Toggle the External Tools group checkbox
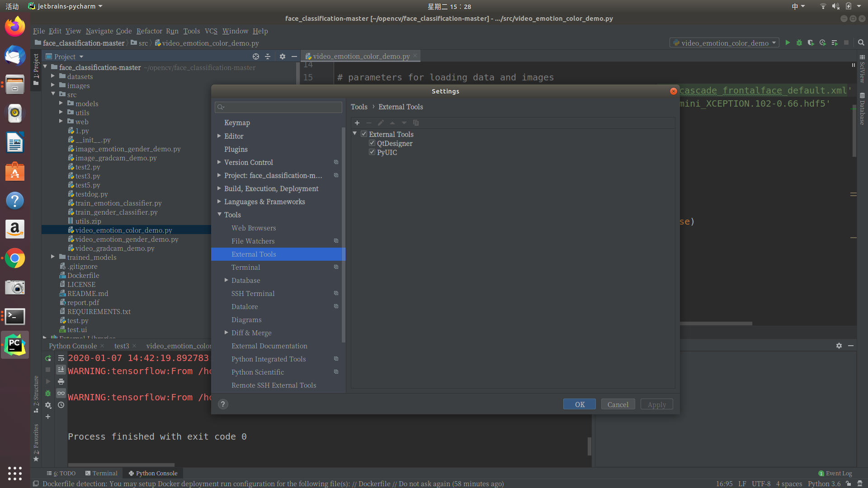 coord(364,134)
